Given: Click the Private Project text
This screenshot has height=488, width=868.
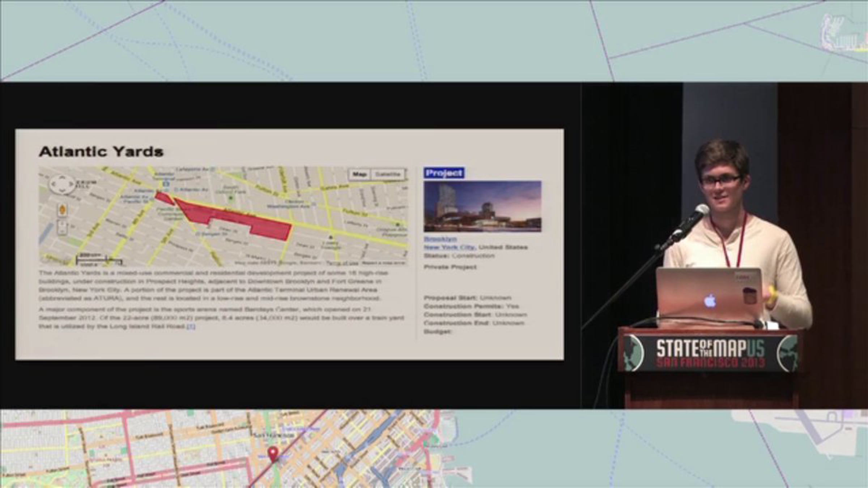Looking at the screenshot, I should 450,267.
